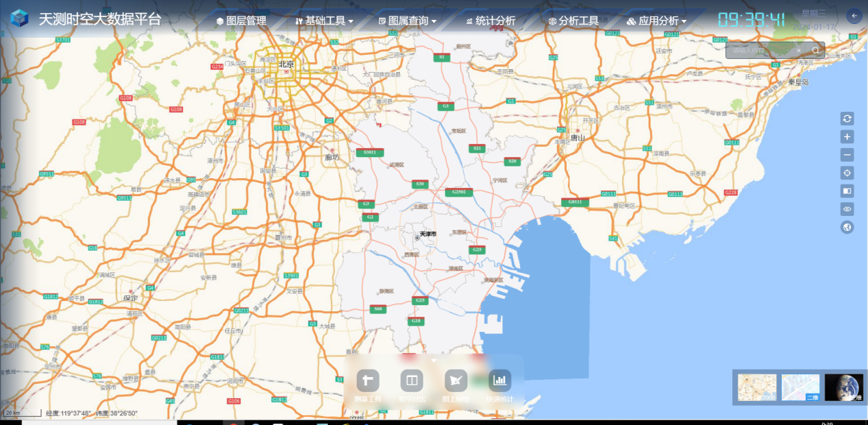Screen dimensions: 868x425
Task: Click the 秦皇岛 city label
Action: pyautogui.click(x=798, y=82)
